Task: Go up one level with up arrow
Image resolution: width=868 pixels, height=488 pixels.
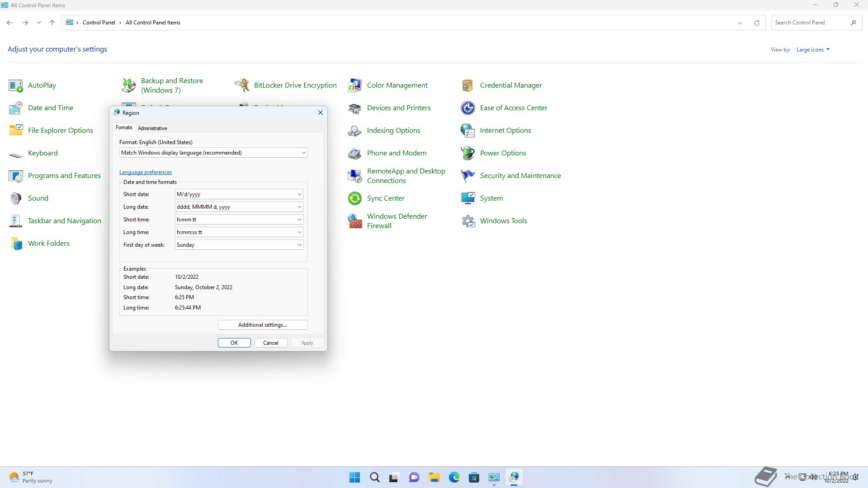Action: coord(52,23)
